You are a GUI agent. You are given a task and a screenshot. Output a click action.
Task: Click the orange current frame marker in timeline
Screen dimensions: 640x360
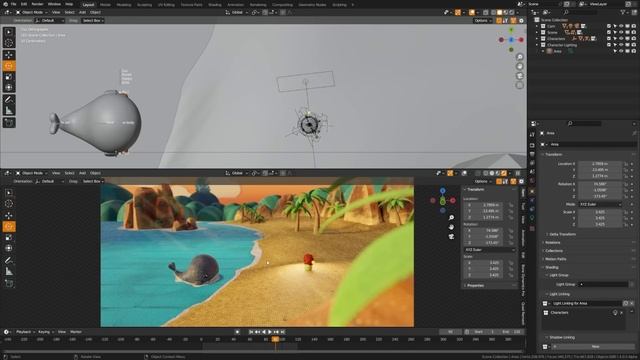coord(276,339)
